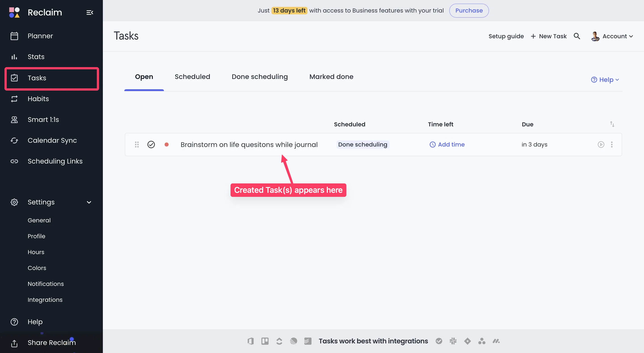Open the Account dropdown
Viewport: 644px width, 353px height.
click(x=612, y=36)
